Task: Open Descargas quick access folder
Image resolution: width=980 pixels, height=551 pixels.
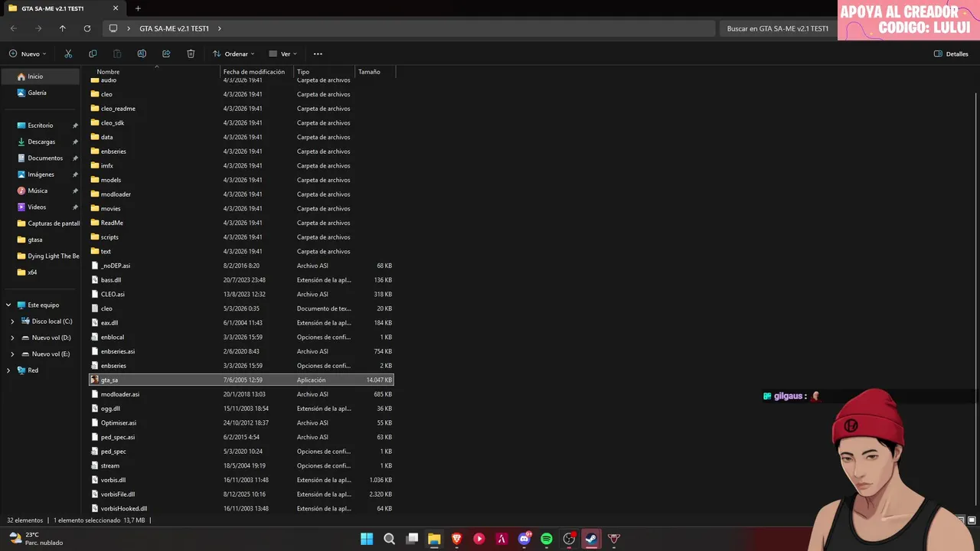Action: coord(40,142)
